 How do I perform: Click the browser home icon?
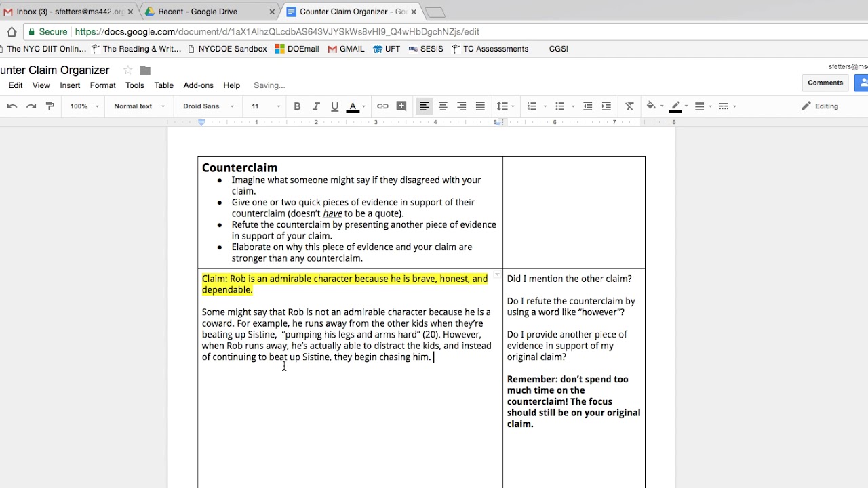coord(12,32)
